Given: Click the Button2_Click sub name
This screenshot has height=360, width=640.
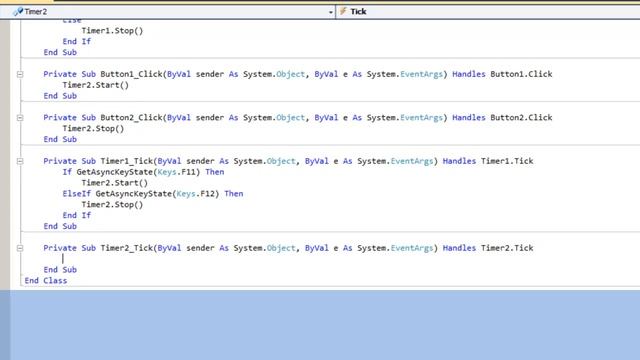Looking at the screenshot, I should pos(131,118).
